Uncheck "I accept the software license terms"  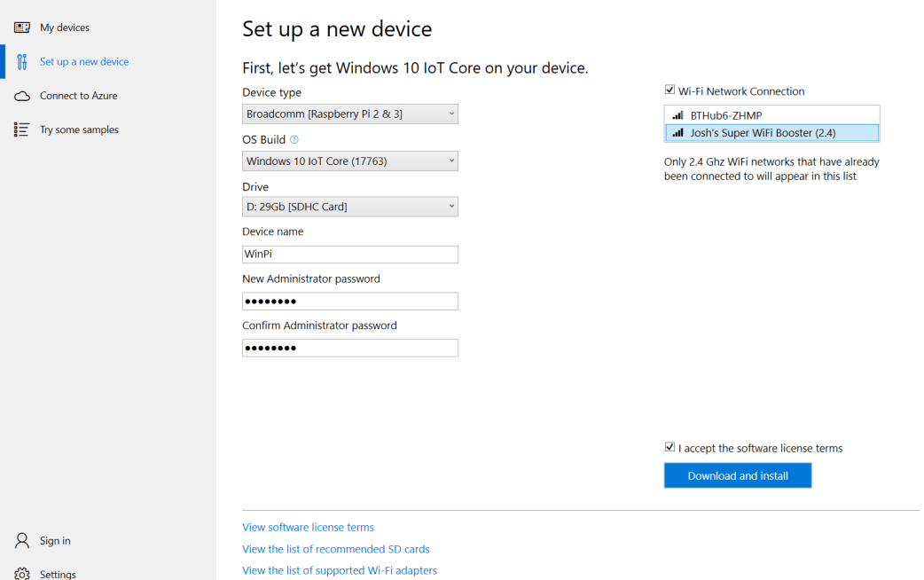(x=670, y=446)
